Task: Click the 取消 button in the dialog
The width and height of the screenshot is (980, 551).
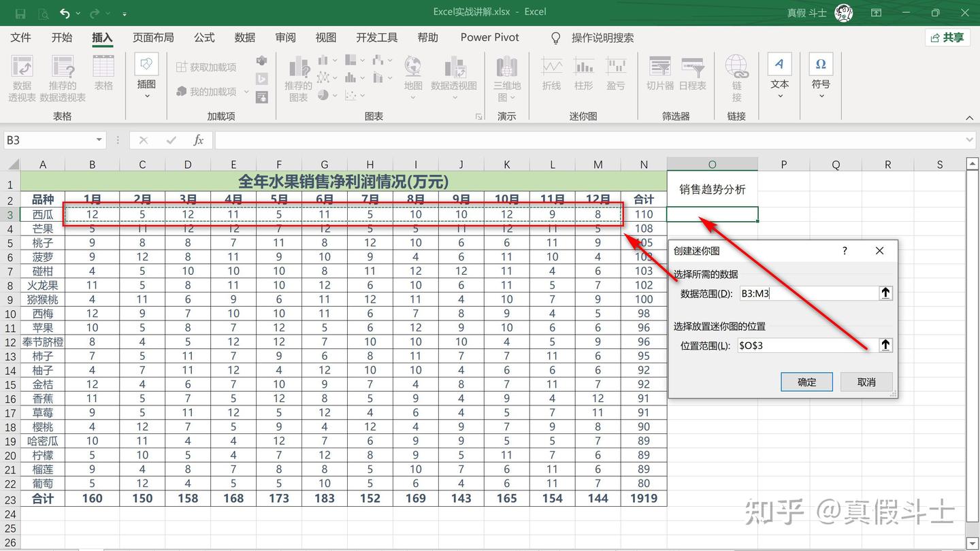Action: pos(866,382)
